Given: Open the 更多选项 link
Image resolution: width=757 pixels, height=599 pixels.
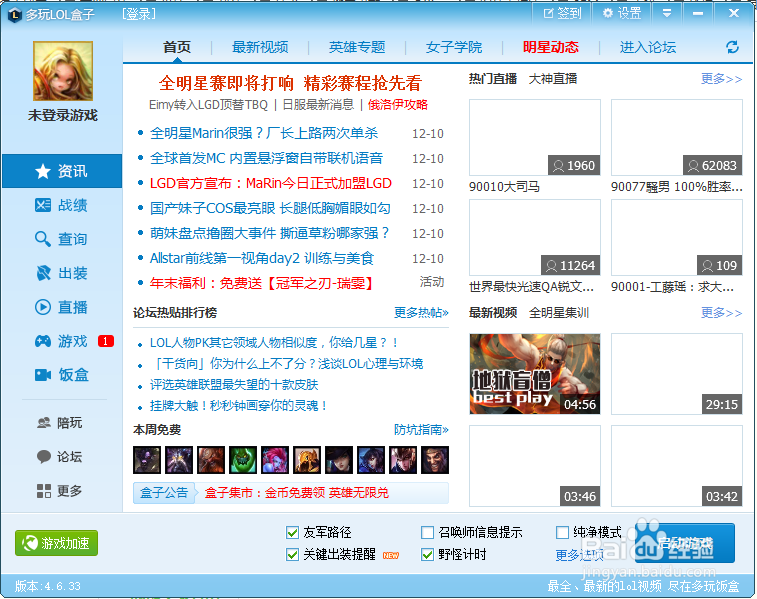Looking at the screenshot, I should tap(579, 555).
